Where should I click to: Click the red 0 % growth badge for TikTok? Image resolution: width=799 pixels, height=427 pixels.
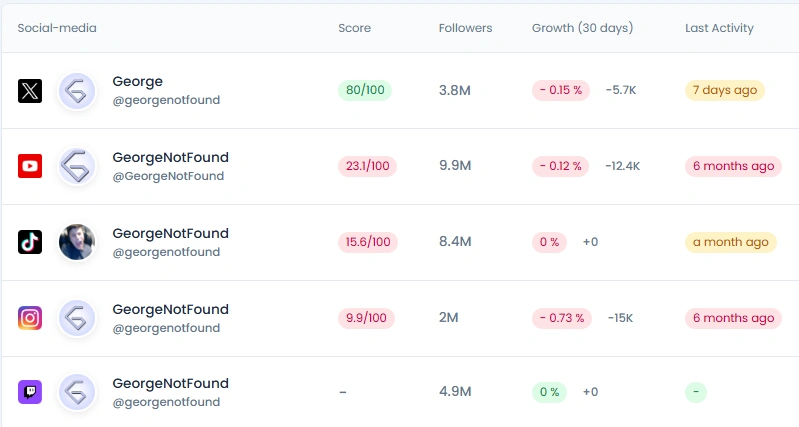549,242
